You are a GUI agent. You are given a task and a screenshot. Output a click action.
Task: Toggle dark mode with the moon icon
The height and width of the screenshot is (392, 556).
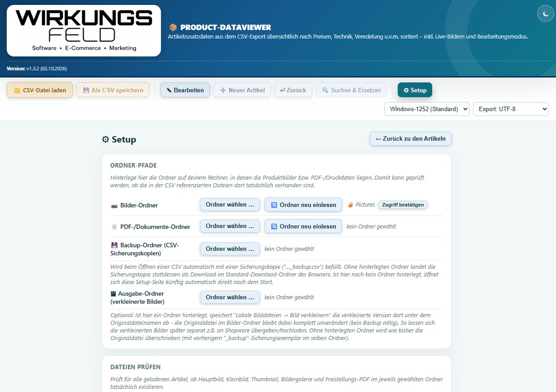546,14
